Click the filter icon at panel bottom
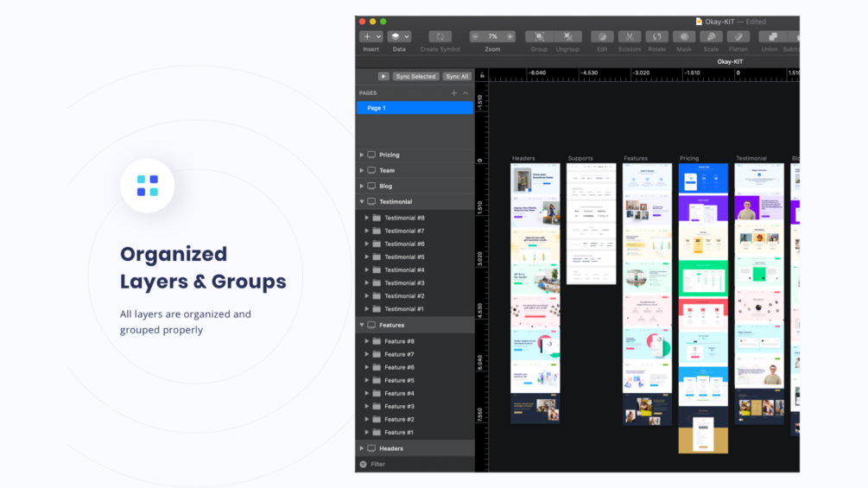Image resolution: width=868 pixels, height=488 pixels. pyautogui.click(x=363, y=464)
